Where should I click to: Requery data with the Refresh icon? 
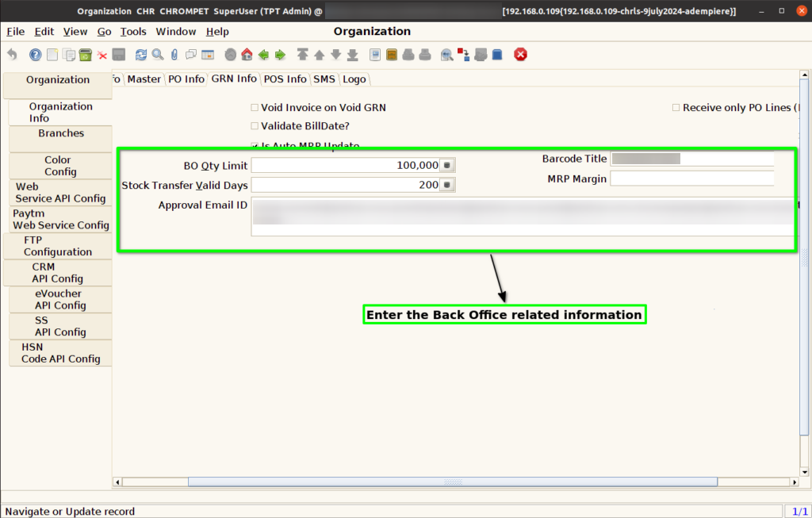click(141, 55)
